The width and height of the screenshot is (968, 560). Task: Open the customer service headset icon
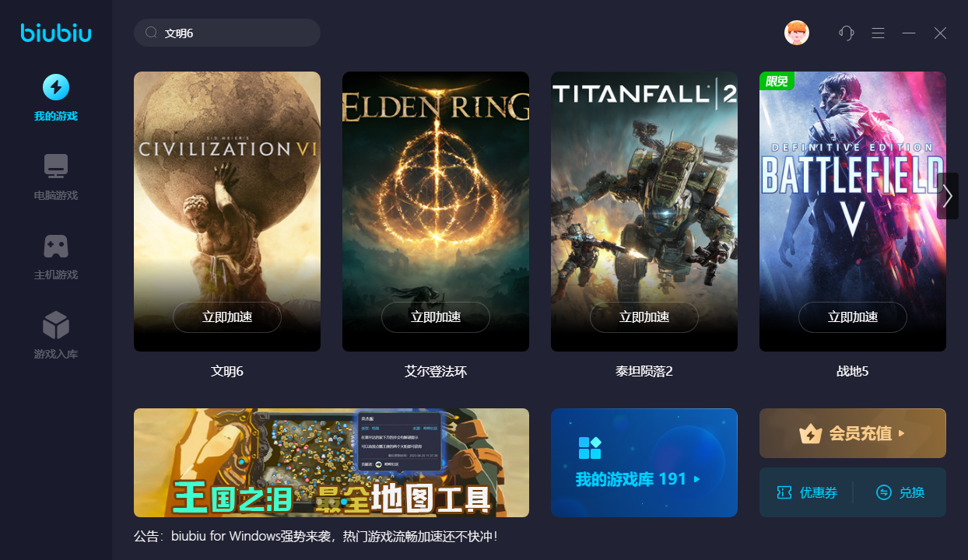click(x=847, y=33)
